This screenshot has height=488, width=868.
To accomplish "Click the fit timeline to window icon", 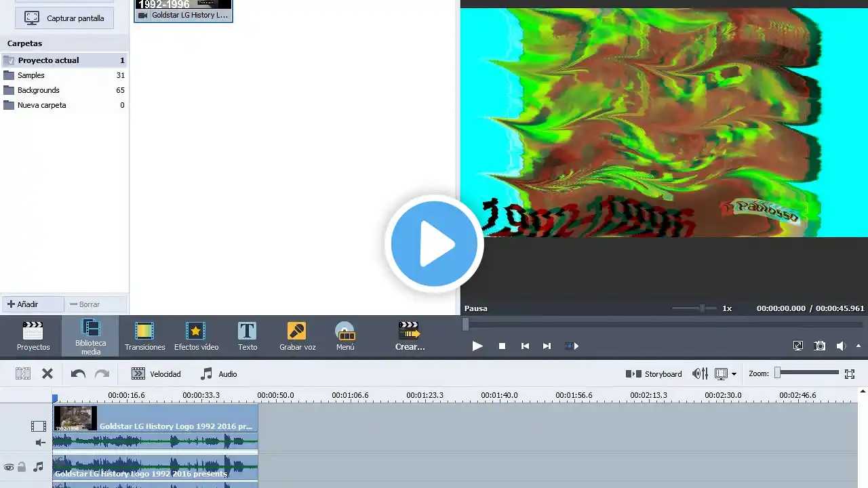I will tap(850, 373).
